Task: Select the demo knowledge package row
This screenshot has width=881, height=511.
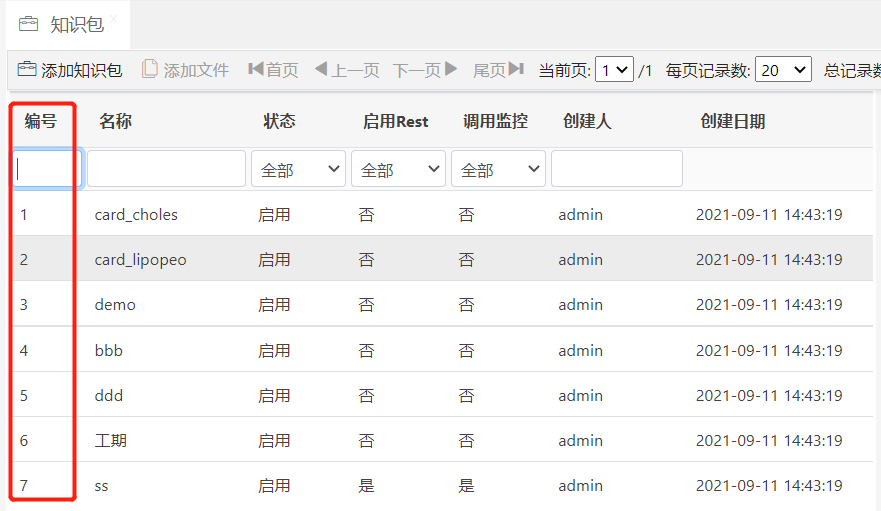Action: tap(115, 305)
